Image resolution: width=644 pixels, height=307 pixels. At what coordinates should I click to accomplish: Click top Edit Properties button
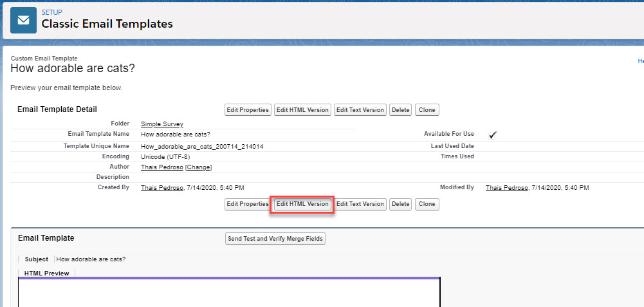(248, 110)
